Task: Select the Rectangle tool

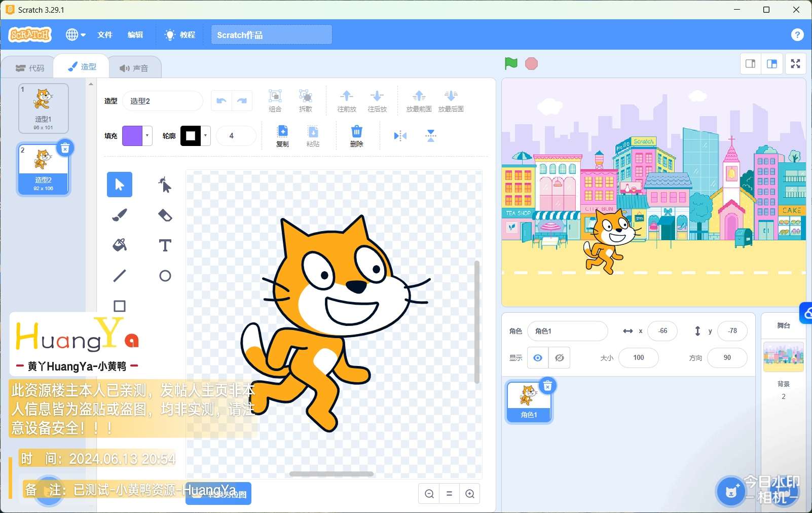Action: (120, 306)
